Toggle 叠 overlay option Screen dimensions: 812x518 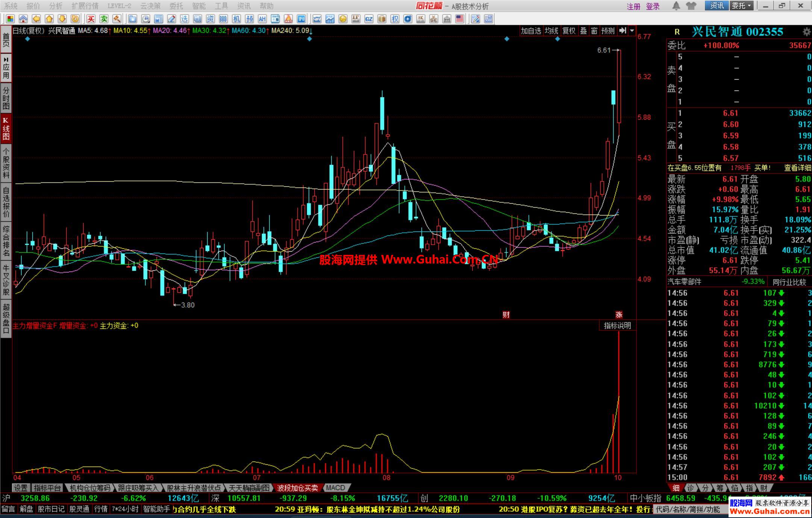[583, 31]
